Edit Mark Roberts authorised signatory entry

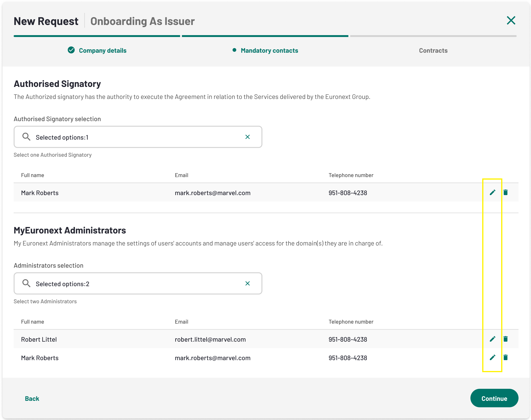click(x=492, y=192)
